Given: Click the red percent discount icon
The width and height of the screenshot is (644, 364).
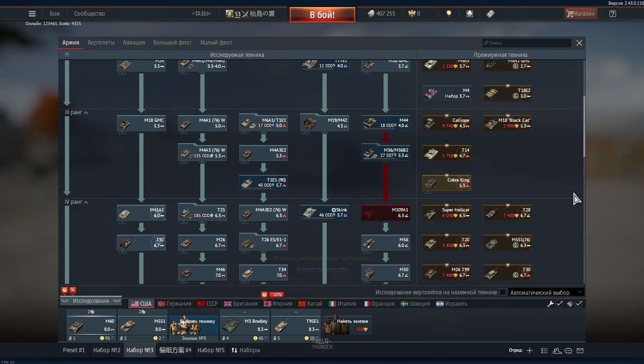Looking at the screenshot, I should pyautogui.click(x=72, y=291).
